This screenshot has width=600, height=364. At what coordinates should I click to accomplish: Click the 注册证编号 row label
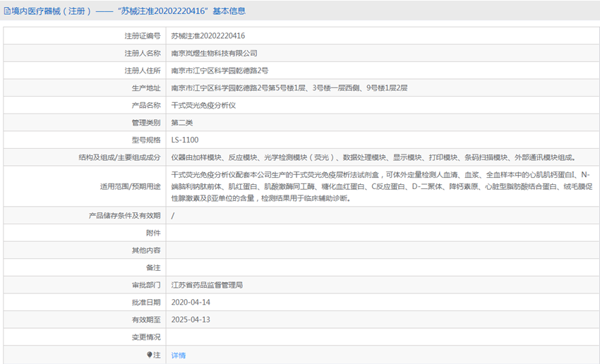tap(143, 36)
